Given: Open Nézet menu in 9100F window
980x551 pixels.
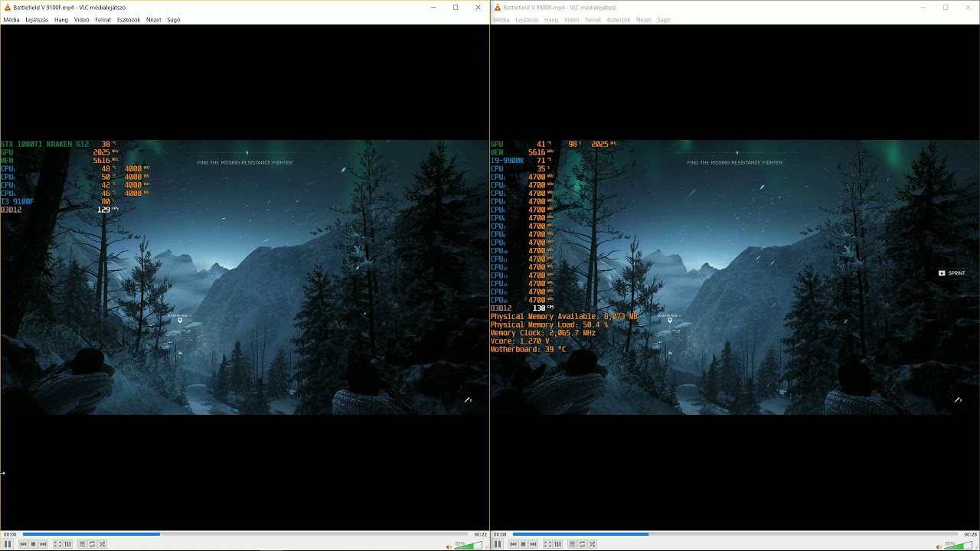Looking at the screenshot, I should tap(154, 20).
